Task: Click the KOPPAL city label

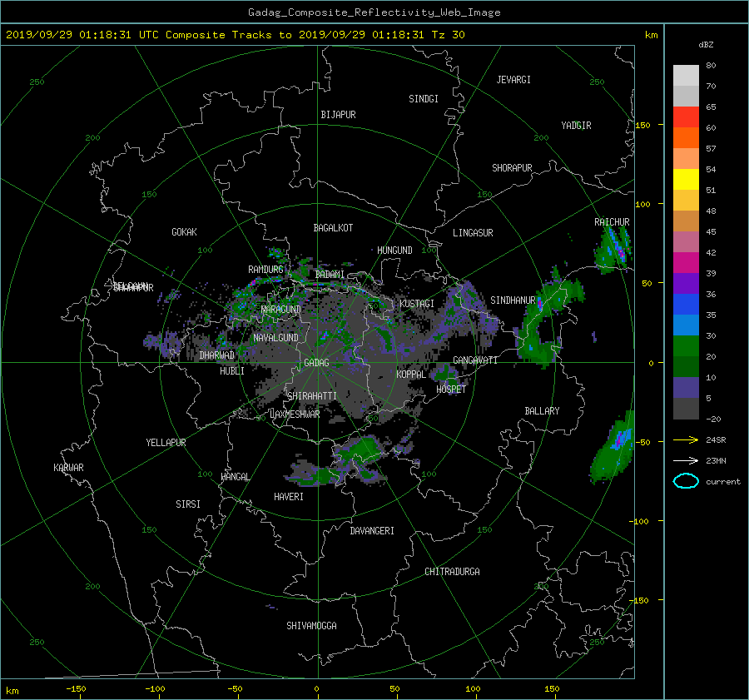Action: 411,374
